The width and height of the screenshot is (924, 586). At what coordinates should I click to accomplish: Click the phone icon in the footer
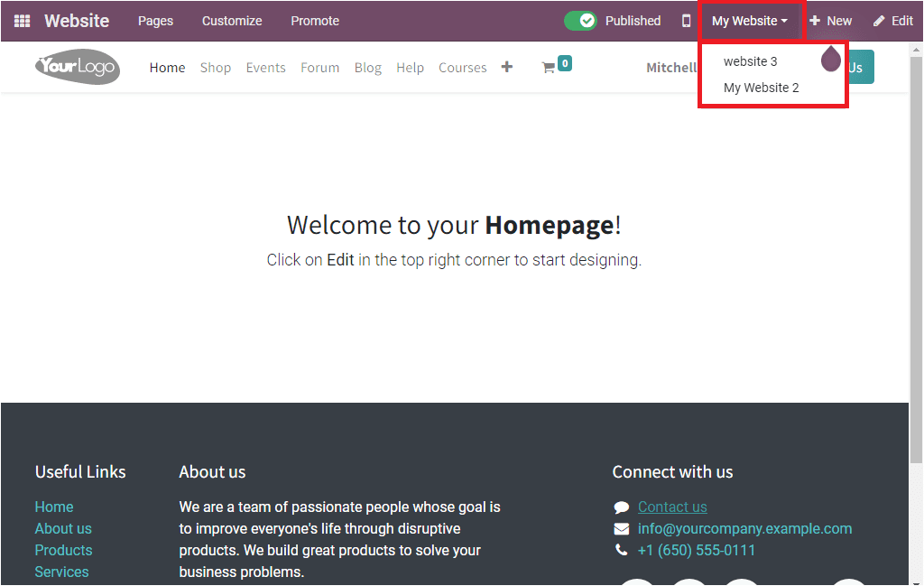(x=621, y=550)
